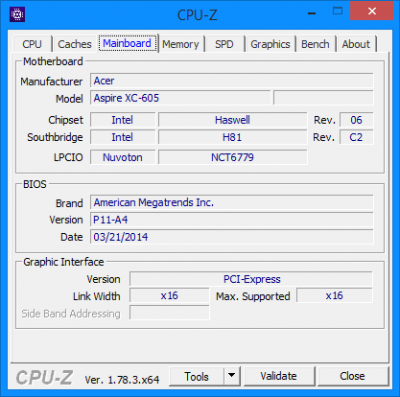Click the Model field Aspire XC-605
The height and width of the screenshot is (397, 400).
coord(180,98)
